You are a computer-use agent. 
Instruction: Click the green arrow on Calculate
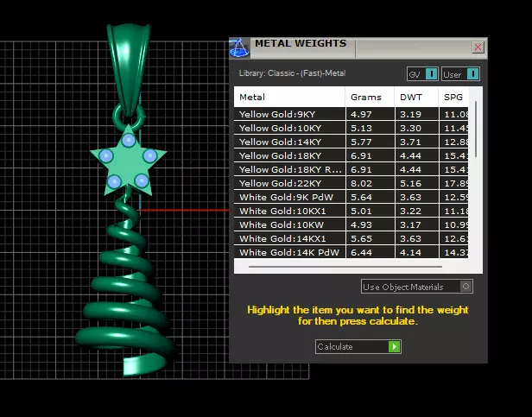coord(394,347)
